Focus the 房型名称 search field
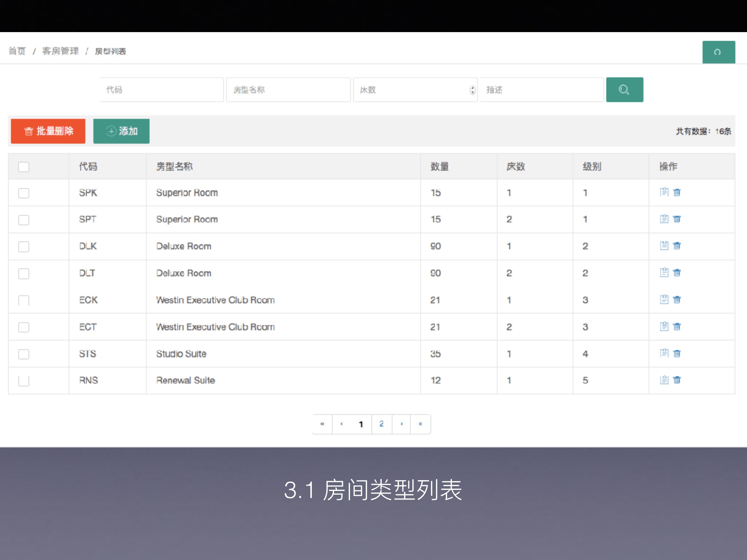Image resolution: width=747 pixels, height=560 pixels. click(288, 90)
